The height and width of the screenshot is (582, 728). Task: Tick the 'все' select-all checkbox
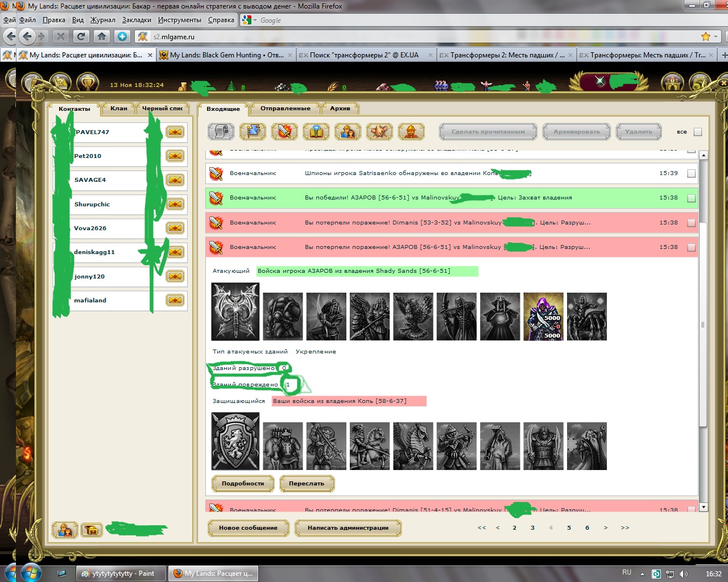click(x=698, y=132)
